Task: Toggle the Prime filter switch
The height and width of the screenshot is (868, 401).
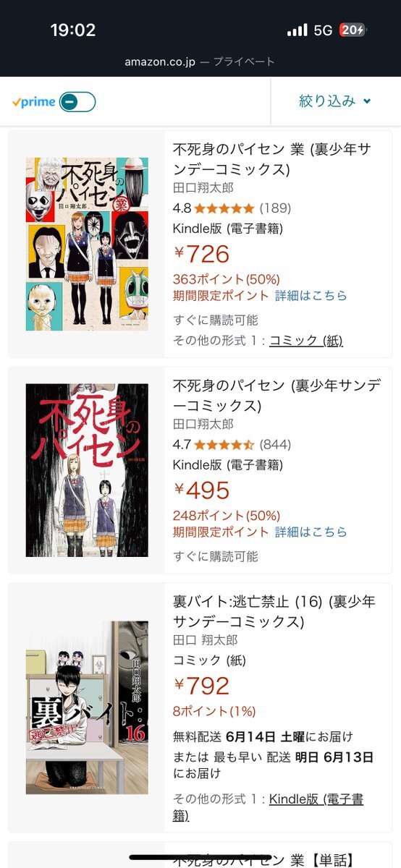Action: (x=77, y=102)
